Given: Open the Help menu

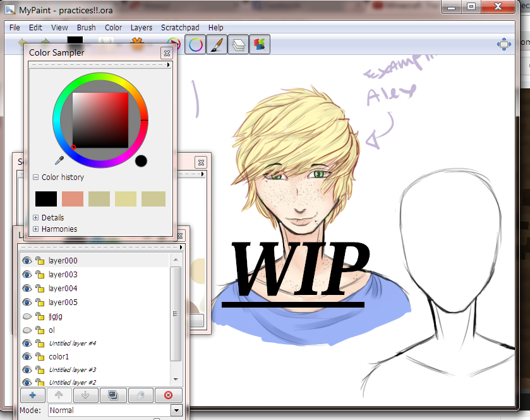Looking at the screenshot, I should 215,27.
